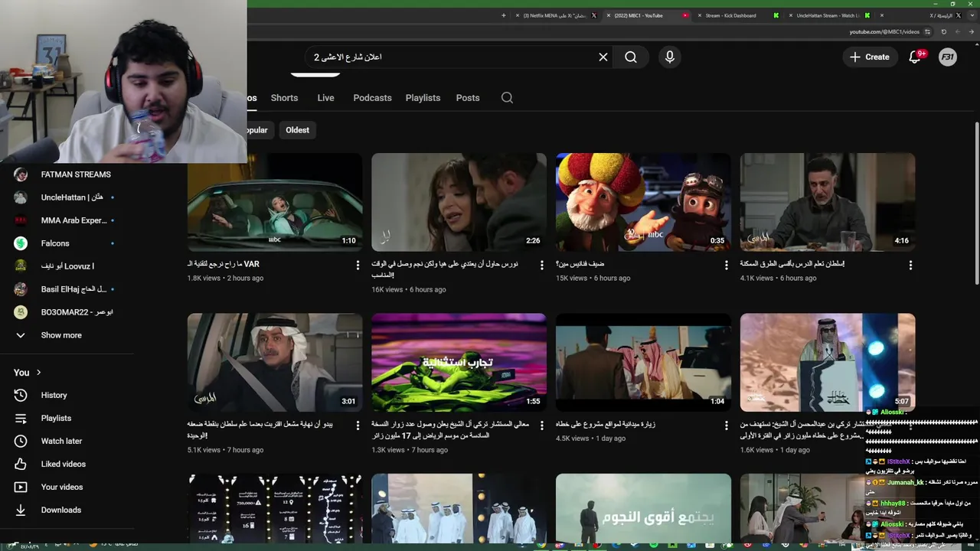Switch to UncleHattan Stream browser tab

pos(827,15)
